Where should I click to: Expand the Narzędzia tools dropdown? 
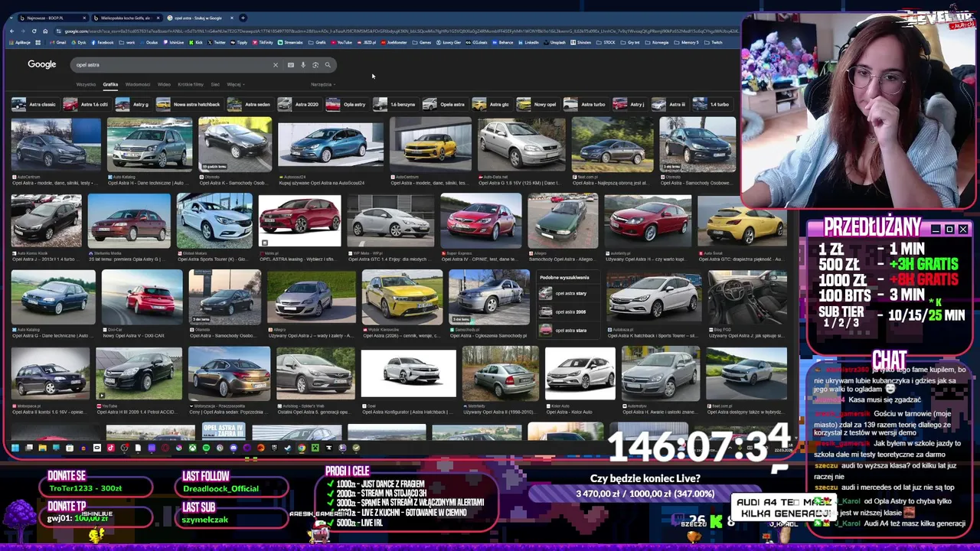point(322,84)
